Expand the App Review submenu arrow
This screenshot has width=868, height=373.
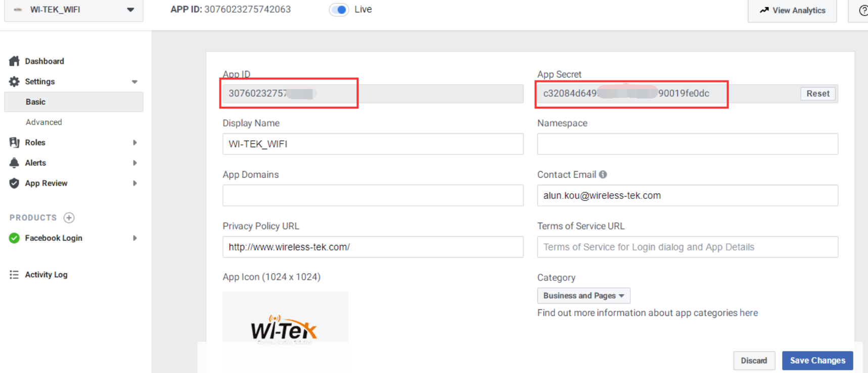pos(135,183)
